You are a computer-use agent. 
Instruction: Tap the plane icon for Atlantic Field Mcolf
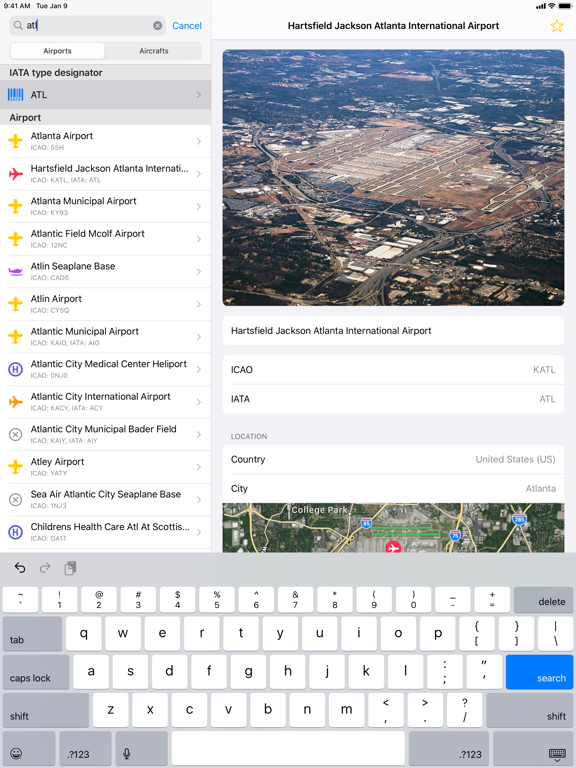tap(16, 239)
